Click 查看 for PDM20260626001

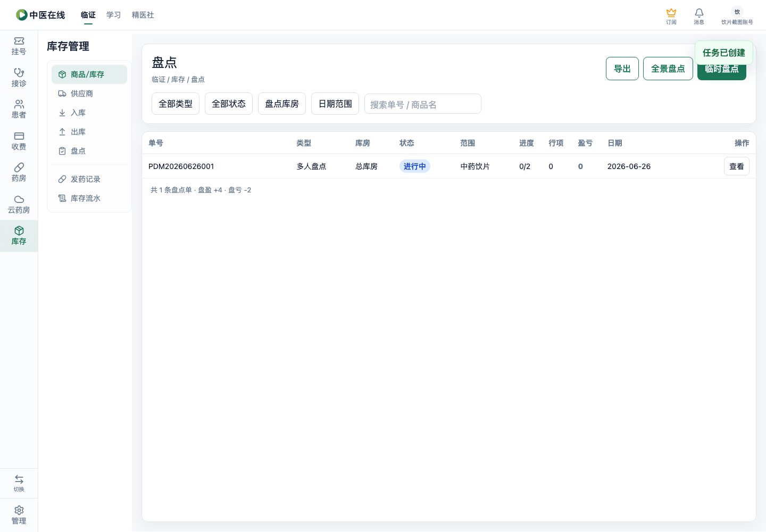tap(737, 166)
